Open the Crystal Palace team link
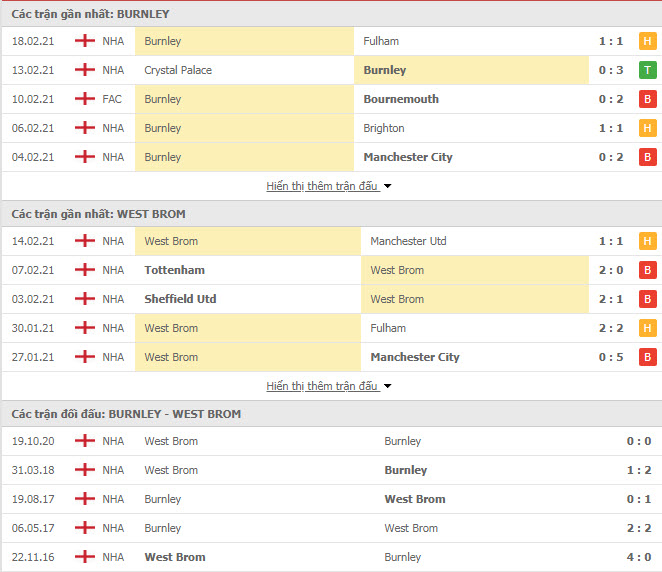The height and width of the screenshot is (572, 662). 178,70
